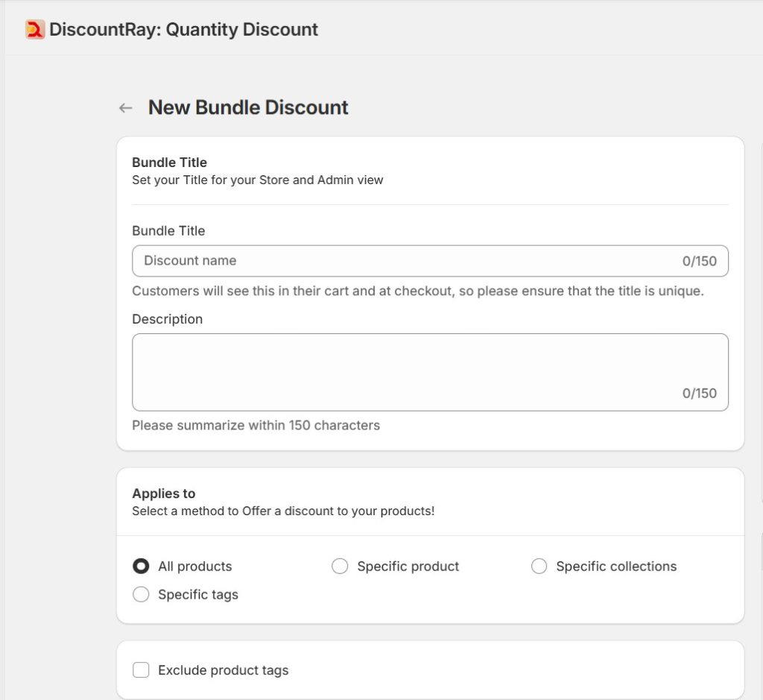
Task: Enable the Exclude product tags checkbox
Action: click(141, 670)
